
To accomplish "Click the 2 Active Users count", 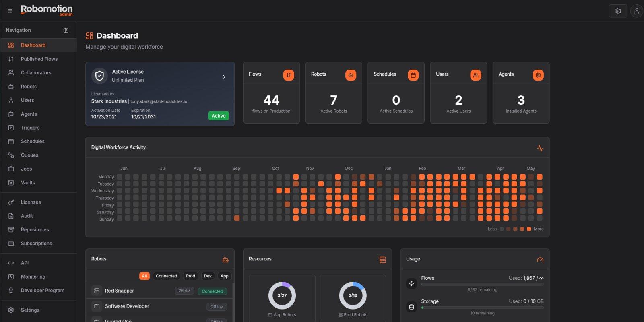I will [458, 100].
